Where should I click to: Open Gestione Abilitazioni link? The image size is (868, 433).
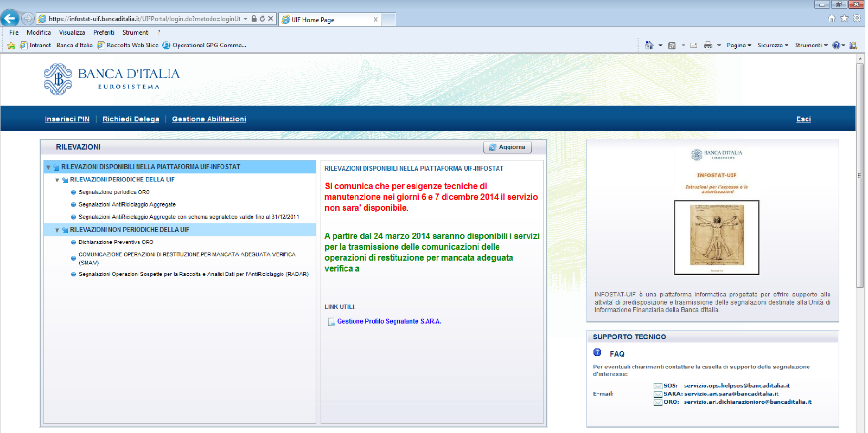[x=209, y=119]
